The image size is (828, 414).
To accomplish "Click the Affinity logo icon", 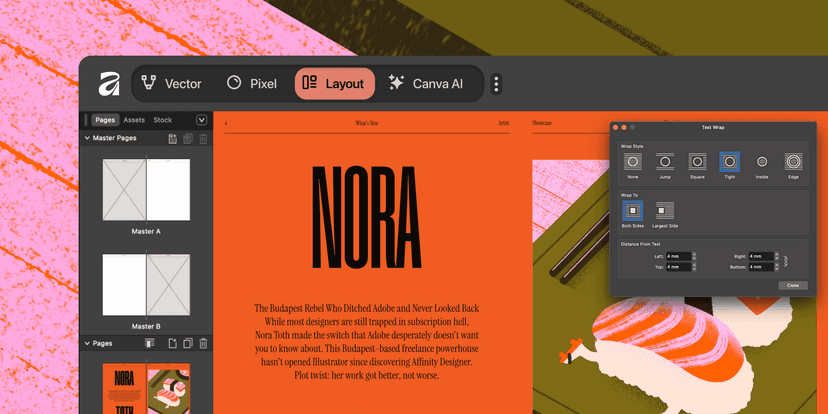I will [108, 84].
